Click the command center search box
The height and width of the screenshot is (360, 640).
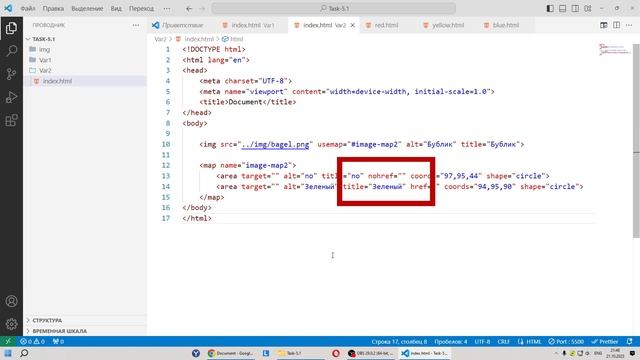(333, 8)
